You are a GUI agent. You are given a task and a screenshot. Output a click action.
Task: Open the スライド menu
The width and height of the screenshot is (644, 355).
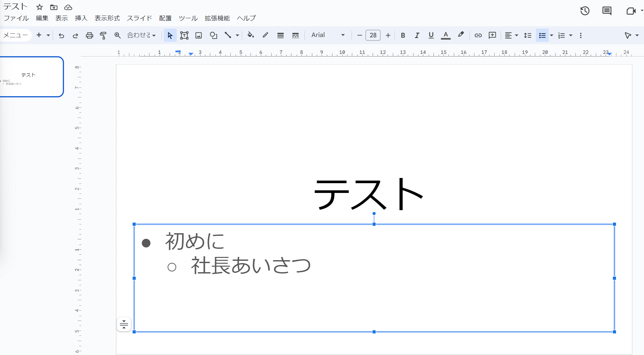(139, 18)
